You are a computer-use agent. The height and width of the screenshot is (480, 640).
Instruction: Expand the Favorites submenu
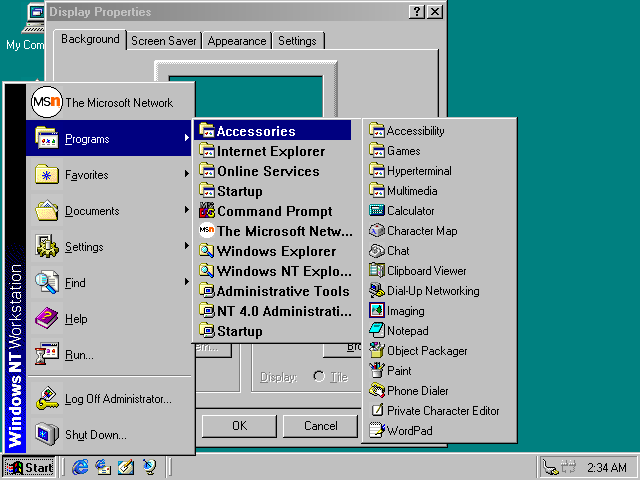(109, 175)
